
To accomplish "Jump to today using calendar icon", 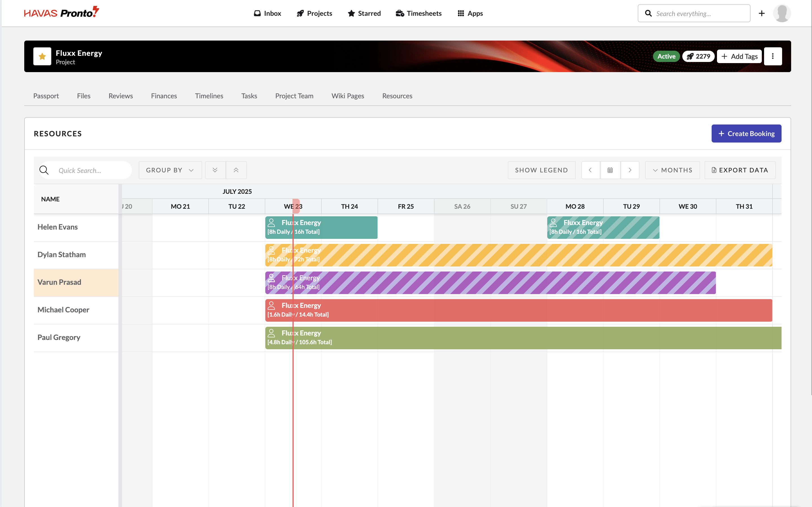I will point(610,170).
